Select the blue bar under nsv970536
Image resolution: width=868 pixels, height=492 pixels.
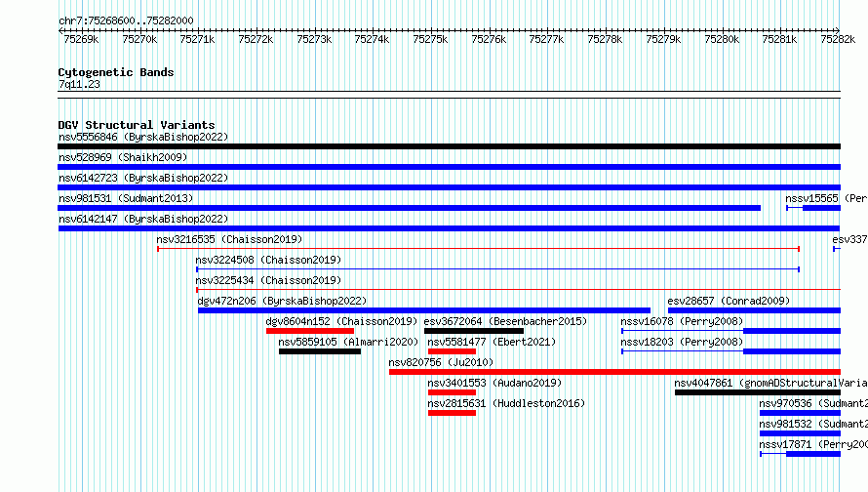[800, 413]
